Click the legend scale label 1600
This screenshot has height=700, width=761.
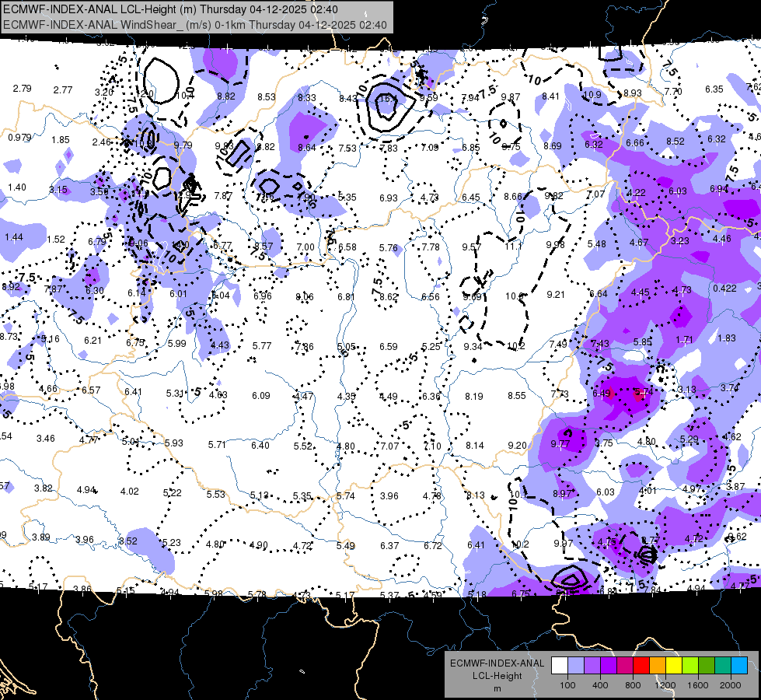(698, 685)
